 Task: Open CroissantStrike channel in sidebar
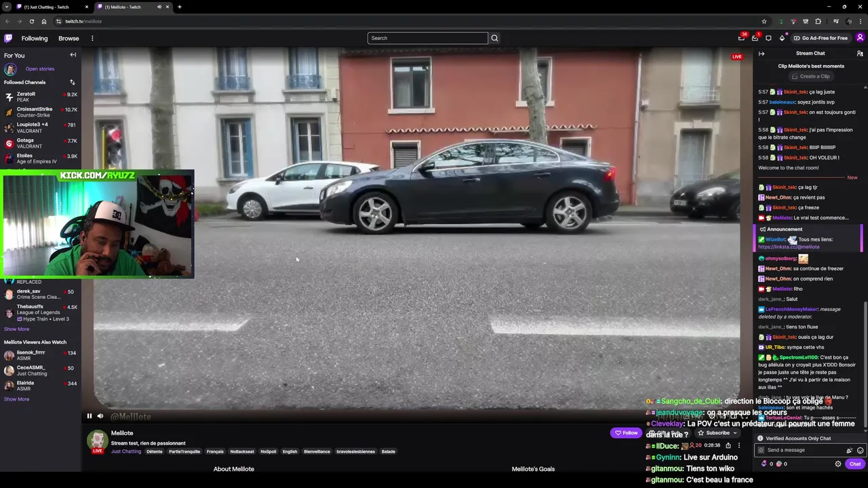click(x=41, y=113)
